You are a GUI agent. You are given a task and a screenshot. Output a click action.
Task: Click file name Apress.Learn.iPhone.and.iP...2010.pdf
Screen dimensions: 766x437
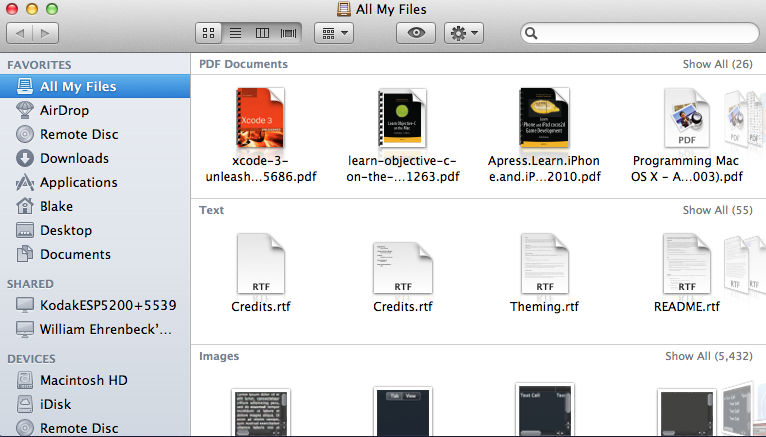coord(544,168)
